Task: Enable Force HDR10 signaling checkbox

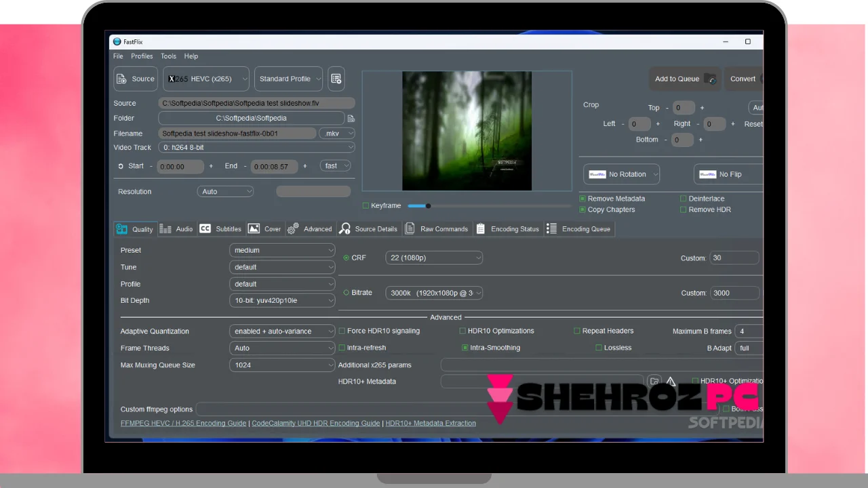Action: 342,331
